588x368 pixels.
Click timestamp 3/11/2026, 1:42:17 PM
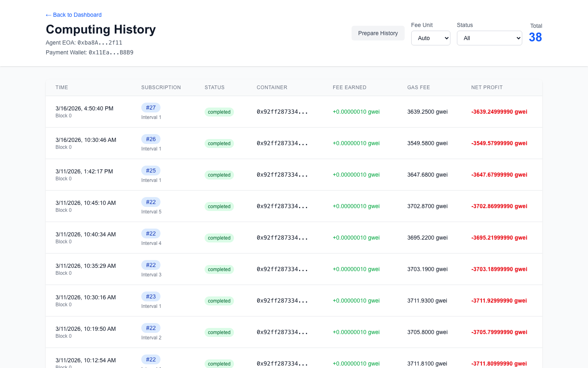[x=84, y=171]
